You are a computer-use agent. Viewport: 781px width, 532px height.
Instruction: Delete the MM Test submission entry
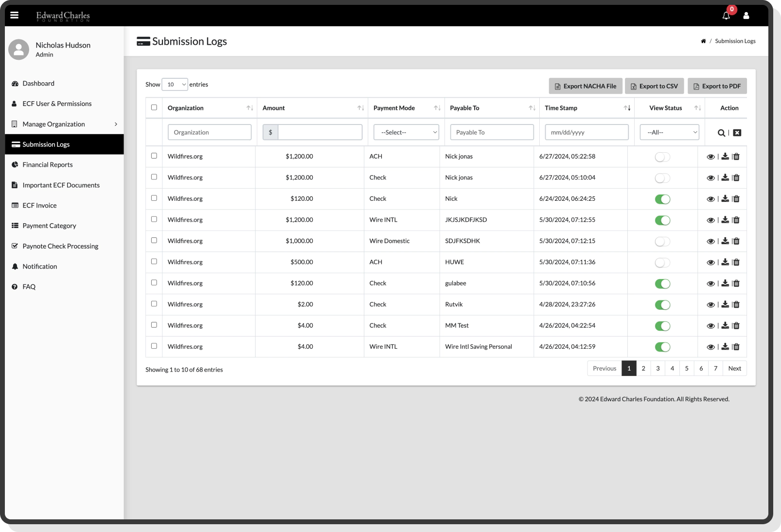click(x=736, y=326)
